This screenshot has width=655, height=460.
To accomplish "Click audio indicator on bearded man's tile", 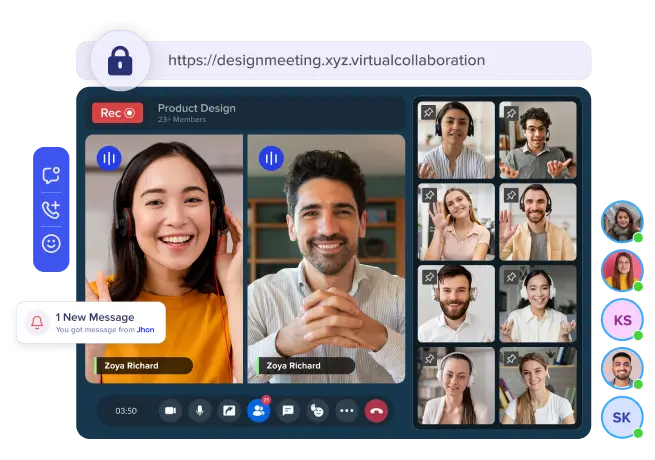I will 271,158.
